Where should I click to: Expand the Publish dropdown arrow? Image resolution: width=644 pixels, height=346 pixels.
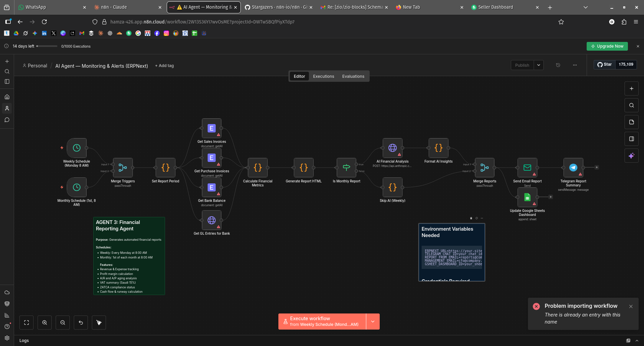click(539, 65)
